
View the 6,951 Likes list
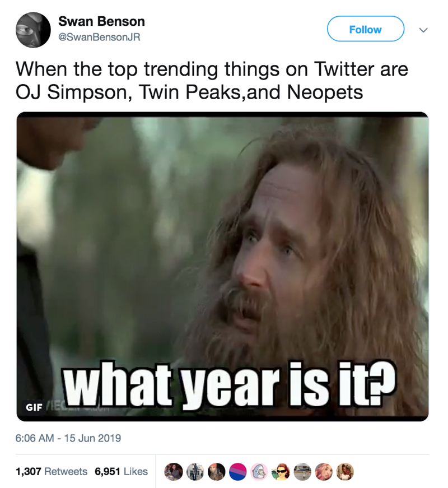(121, 471)
